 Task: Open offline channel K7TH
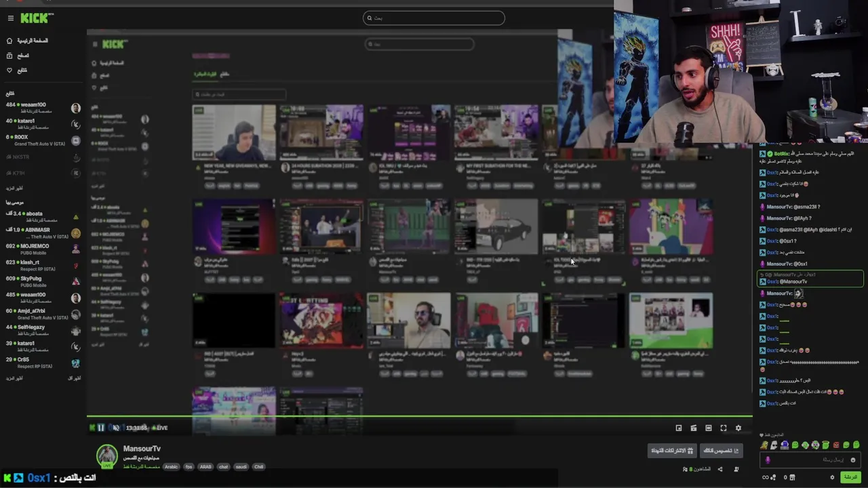click(x=42, y=173)
